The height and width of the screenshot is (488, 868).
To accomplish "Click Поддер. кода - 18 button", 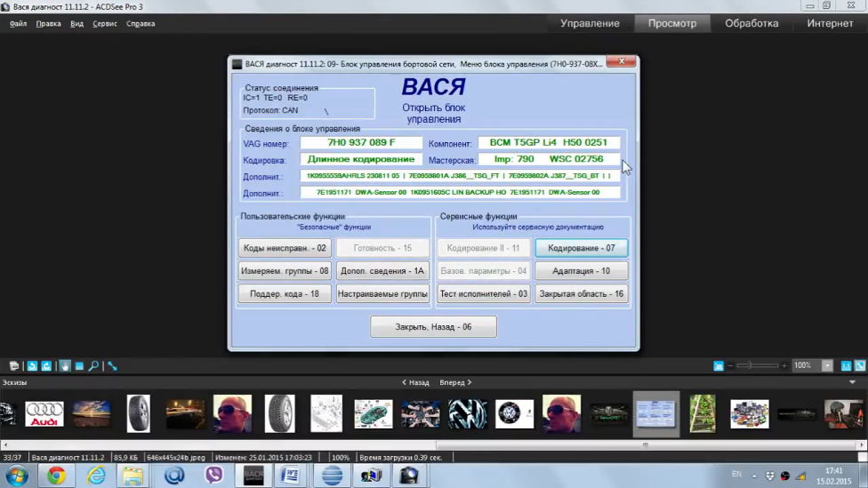I will [x=285, y=294].
